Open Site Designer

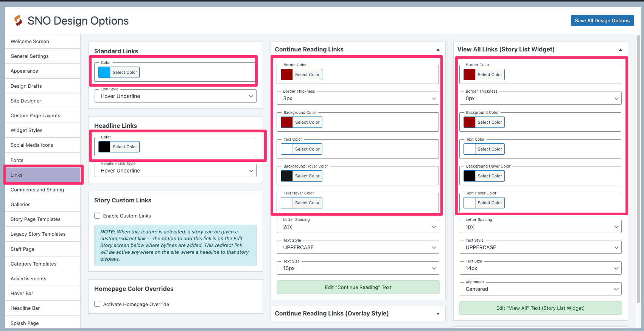[x=43, y=101]
